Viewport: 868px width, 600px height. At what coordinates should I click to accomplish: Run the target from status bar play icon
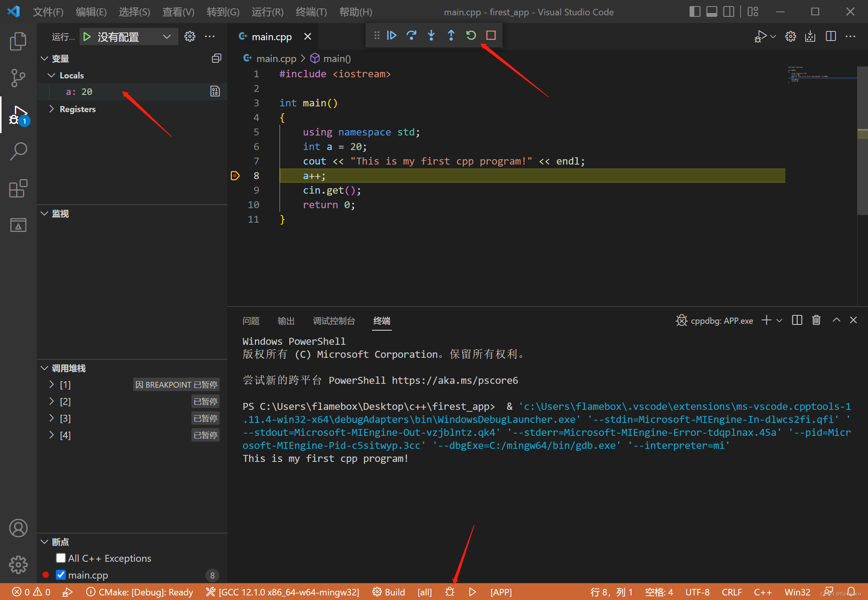[x=473, y=592]
